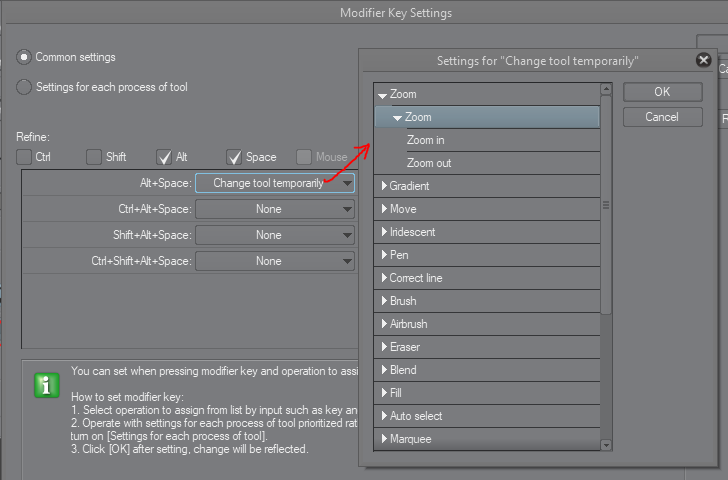Select Settings for each process of tool
Screen dimensions: 728x480
point(24,87)
